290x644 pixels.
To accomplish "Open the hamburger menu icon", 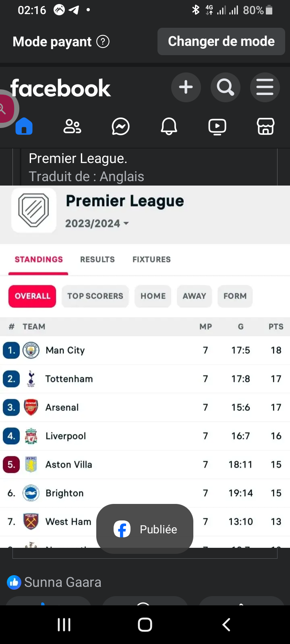I will pos(265,87).
